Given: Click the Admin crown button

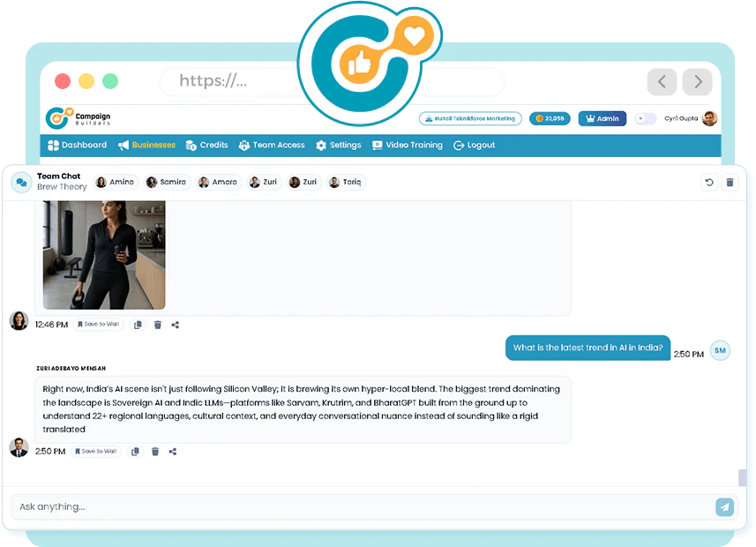Looking at the screenshot, I should [x=603, y=118].
